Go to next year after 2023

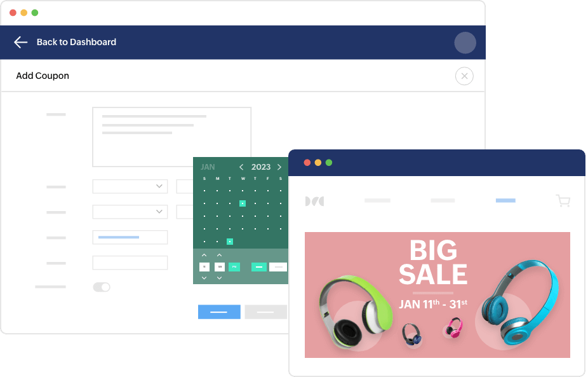click(279, 167)
